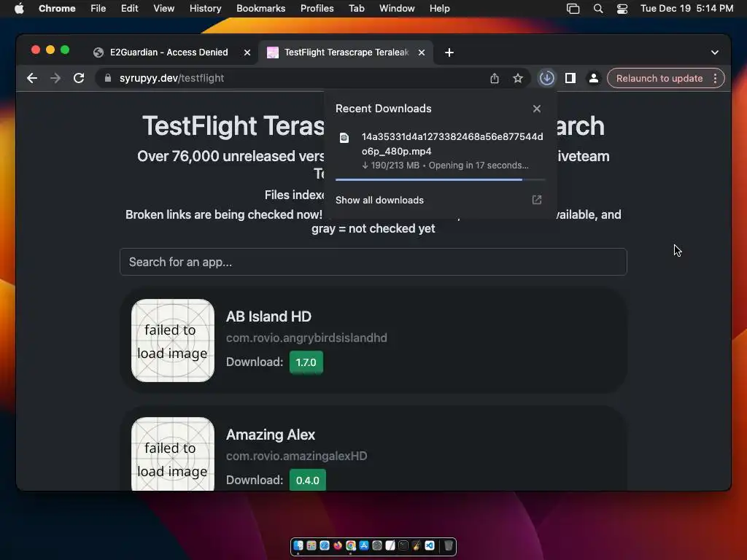Select com.rovio.amazingalexHD bundle ID text
The height and width of the screenshot is (560, 747).
pos(296,456)
